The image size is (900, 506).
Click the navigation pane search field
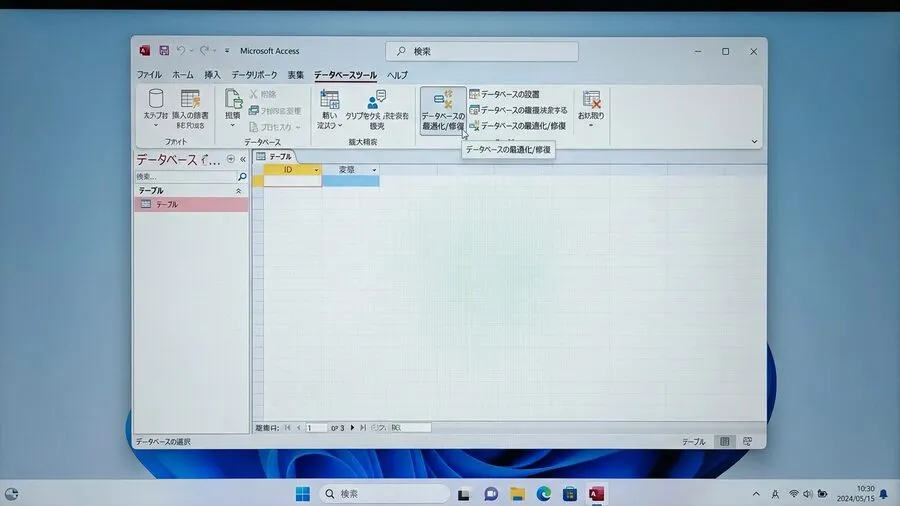[186, 177]
